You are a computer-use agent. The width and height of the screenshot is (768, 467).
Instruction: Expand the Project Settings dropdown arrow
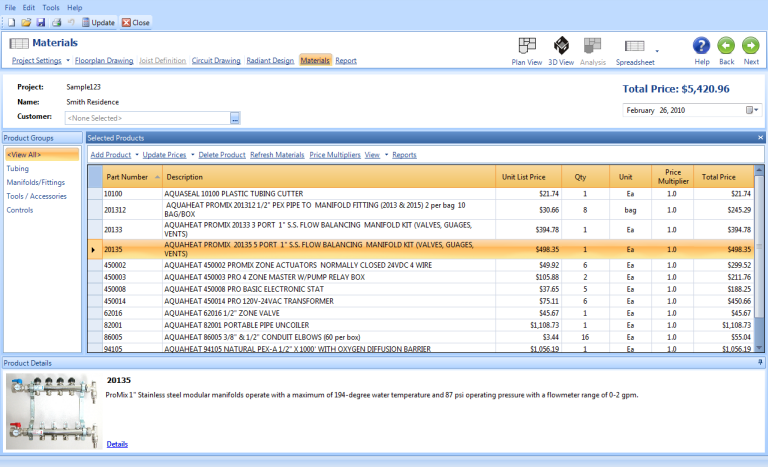(x=68, y=61)
